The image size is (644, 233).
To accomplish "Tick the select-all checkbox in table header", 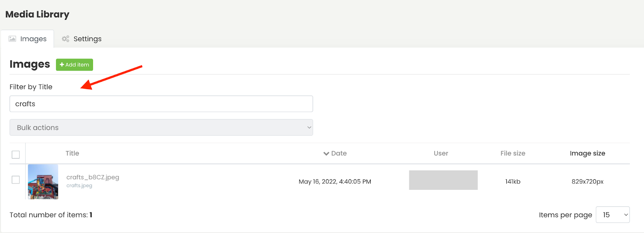I will (16, 154).
